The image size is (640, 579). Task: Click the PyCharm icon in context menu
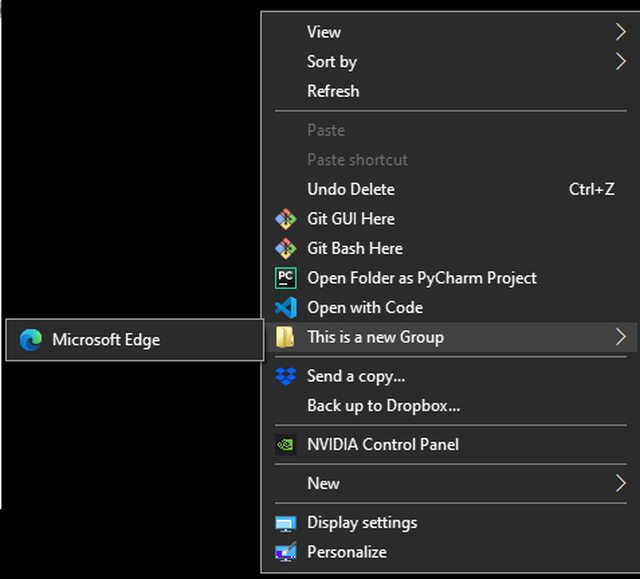286,278
